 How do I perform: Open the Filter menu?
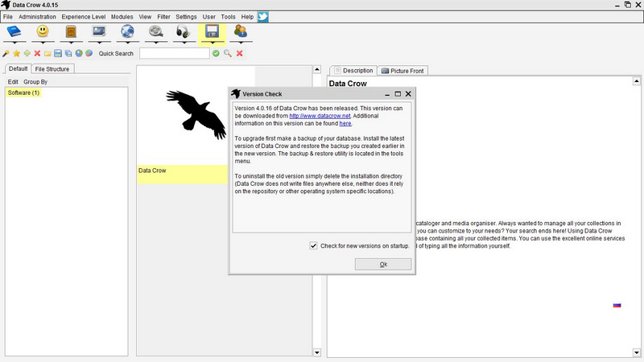coord(163,17)
